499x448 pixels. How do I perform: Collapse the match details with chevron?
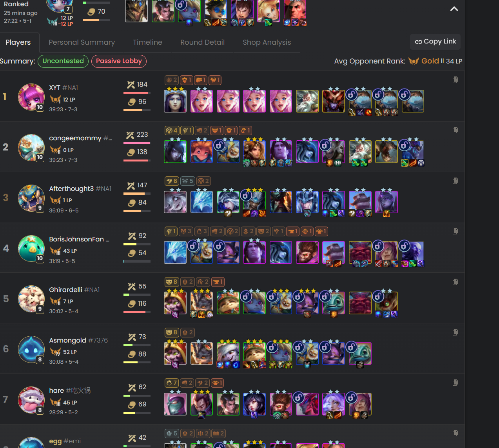tap(454, 9)
